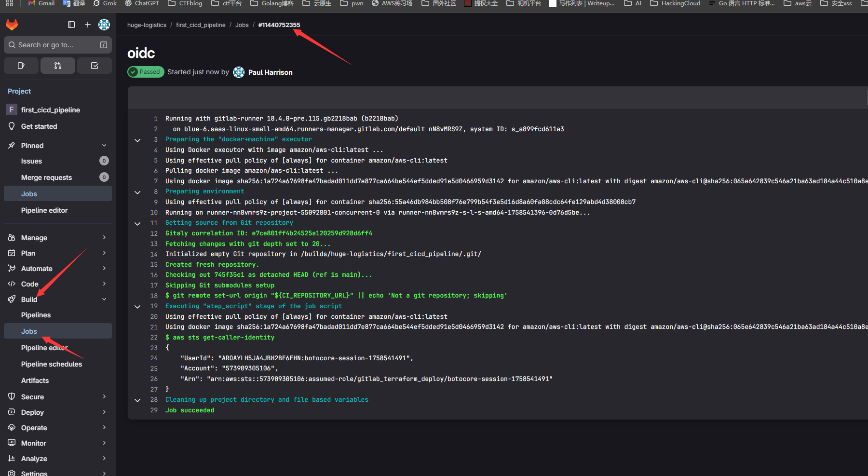Collapse the Getting source from Git repository section

(x=137, y=223)
